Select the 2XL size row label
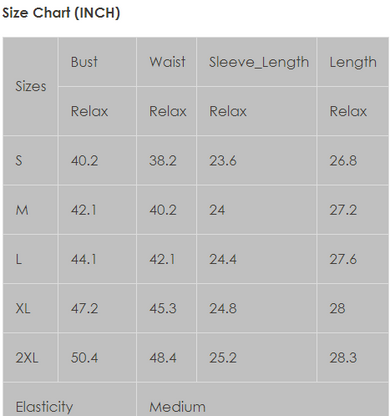Screen dimensions: 390x416 (x=27, y=358)
